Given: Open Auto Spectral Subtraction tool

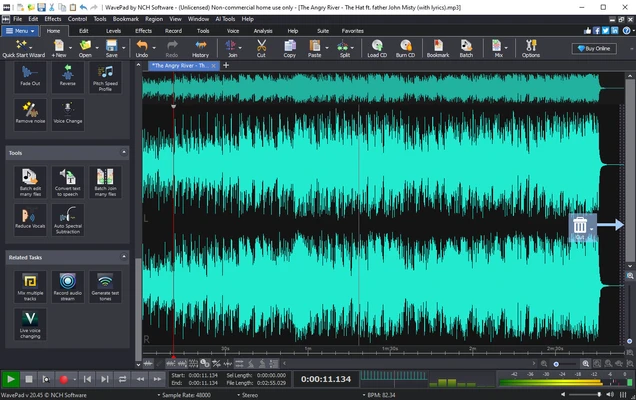Looking at the screenshot, I should [68, 219].
